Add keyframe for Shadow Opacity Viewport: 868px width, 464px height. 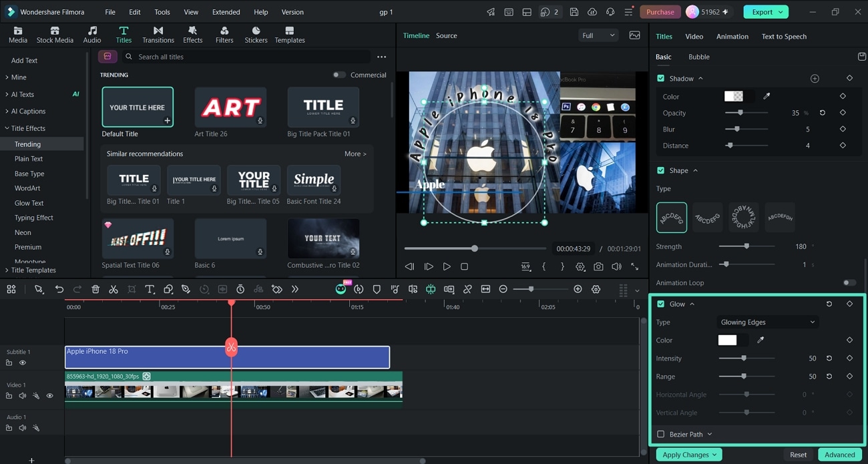tap(843, 113)
